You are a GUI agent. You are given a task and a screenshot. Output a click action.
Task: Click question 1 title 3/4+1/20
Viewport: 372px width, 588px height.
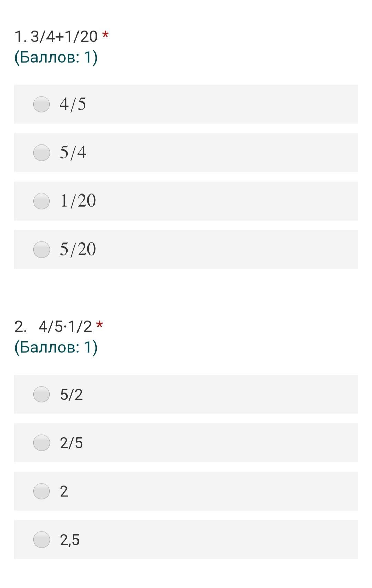[x=64, y=37]
